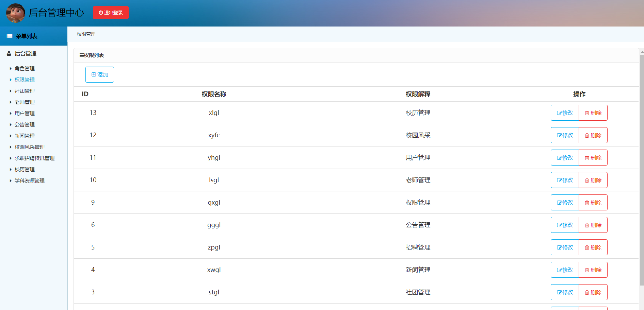
Task: Select the xlgl name cell
Action: (214, 113)
